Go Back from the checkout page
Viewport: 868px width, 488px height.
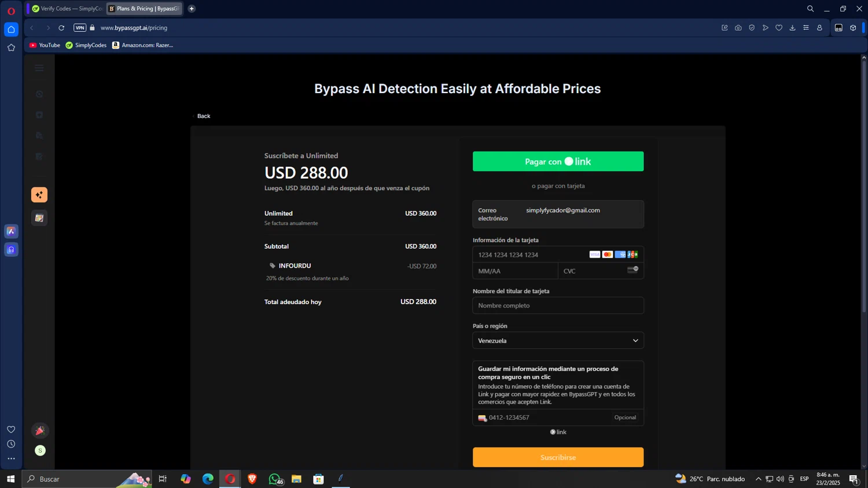(201, 116)
